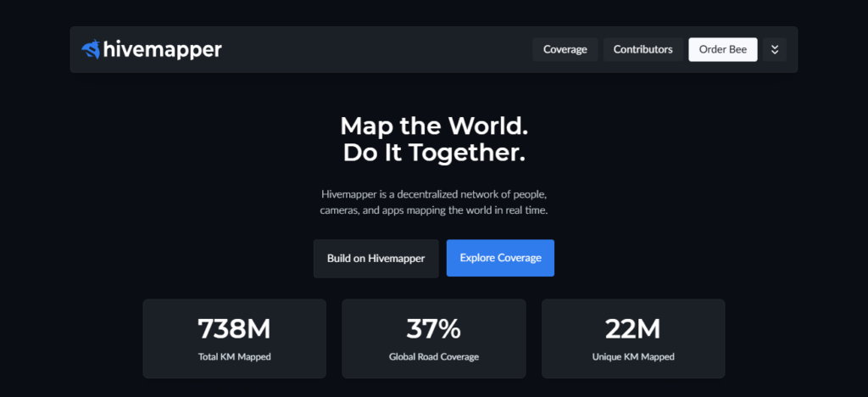Viewport: 868px width, 397px height.
Task: Click the "Unique KM Mapped" label
Action: click(632, 357)
